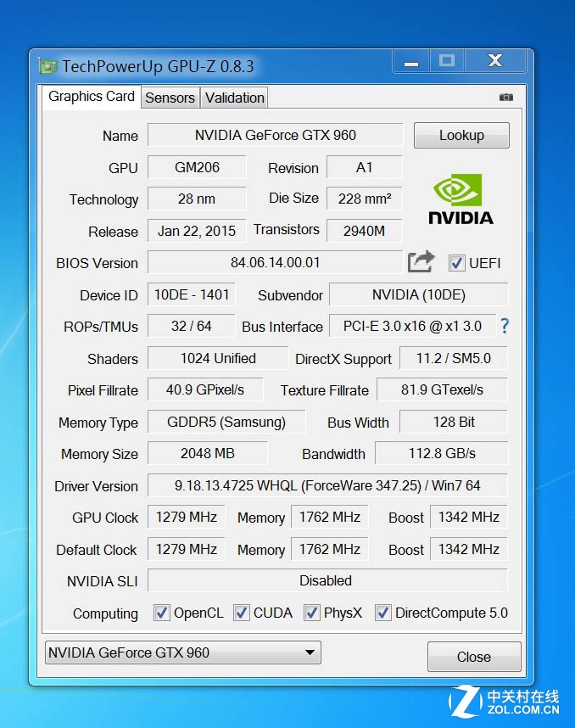Click the Bandwidth field 112.8 GB/s
Viewport: 575px width, 728px height.
[x=441, y=453]
